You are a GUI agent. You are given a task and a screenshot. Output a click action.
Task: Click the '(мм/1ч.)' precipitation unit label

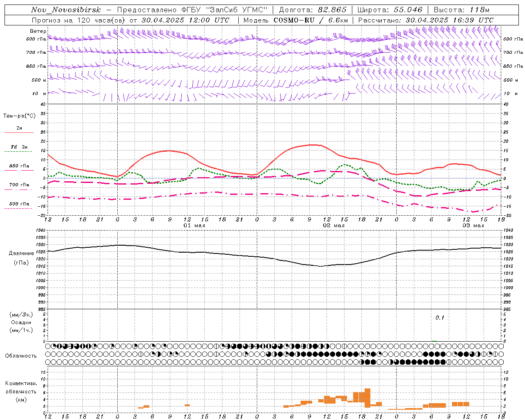pyautogui.click(x=21, y=330)
